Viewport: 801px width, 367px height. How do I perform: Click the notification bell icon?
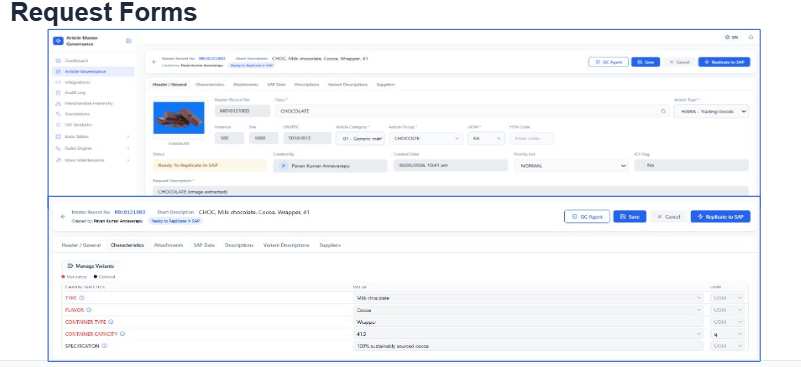pyautogui.click(x=750, y=37)
